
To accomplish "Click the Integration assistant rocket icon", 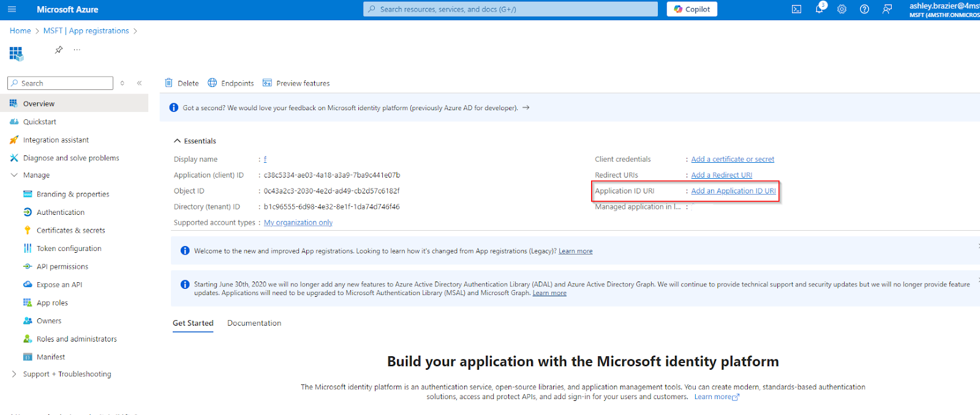I will tap(14, 140).
